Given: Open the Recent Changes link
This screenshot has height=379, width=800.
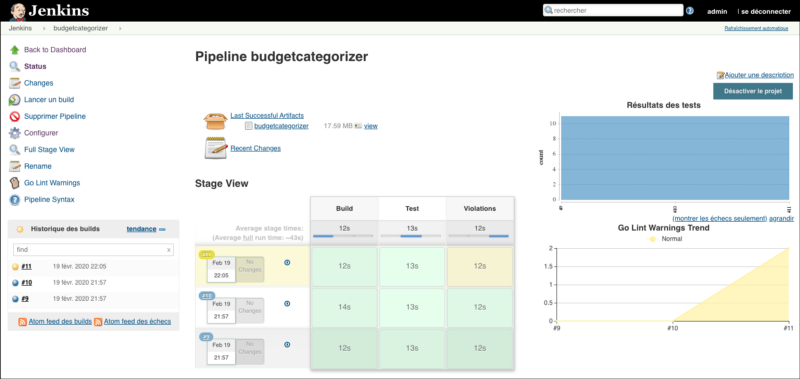Looking at the screenshot, I should (x=256, y=148).
